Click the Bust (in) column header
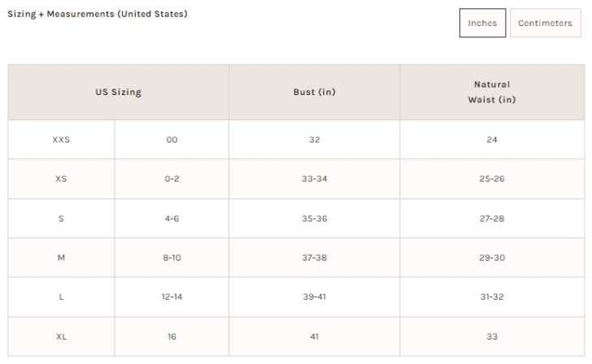 coord(314,93)
